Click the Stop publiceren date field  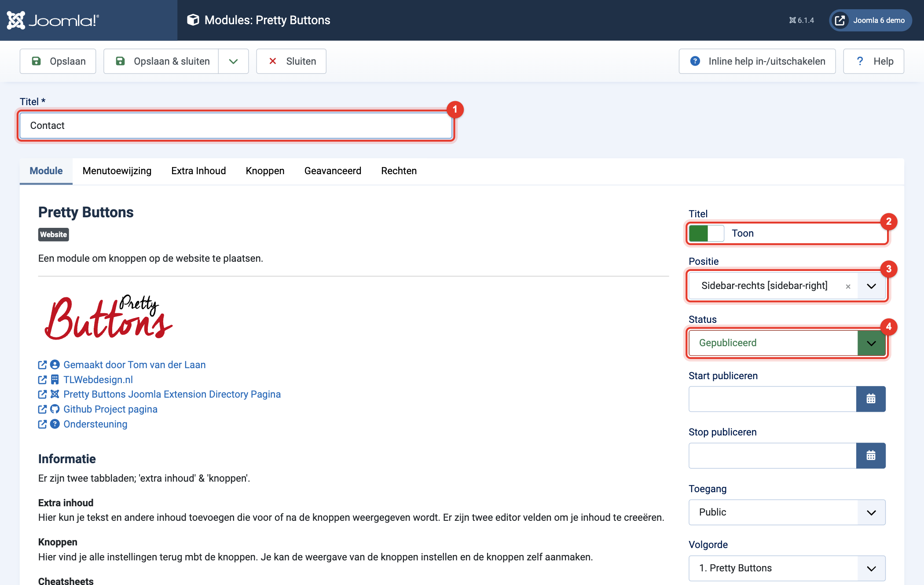(772, 456)
